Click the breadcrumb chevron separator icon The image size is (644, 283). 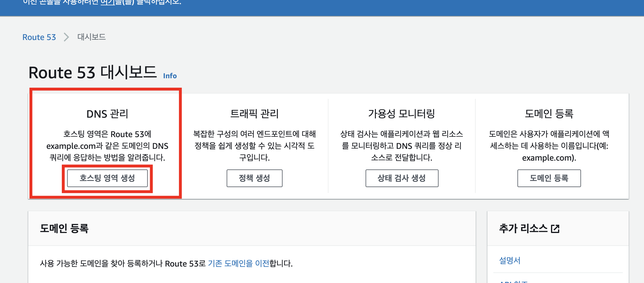67,37
